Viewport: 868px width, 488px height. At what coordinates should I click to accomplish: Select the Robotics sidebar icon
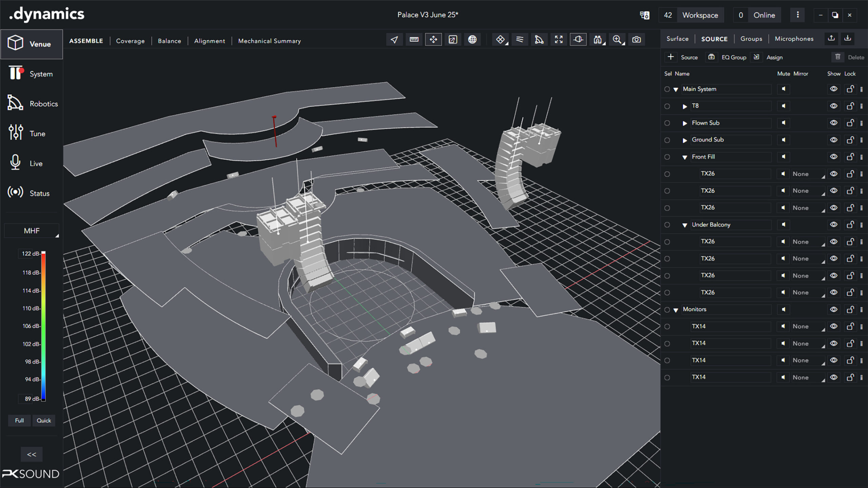click(32, 103)
